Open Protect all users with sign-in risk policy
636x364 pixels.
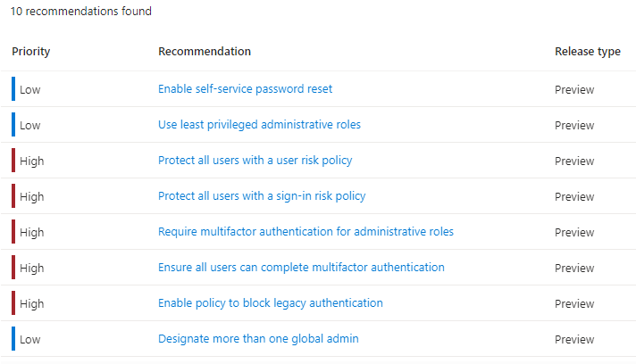point(262,196)
